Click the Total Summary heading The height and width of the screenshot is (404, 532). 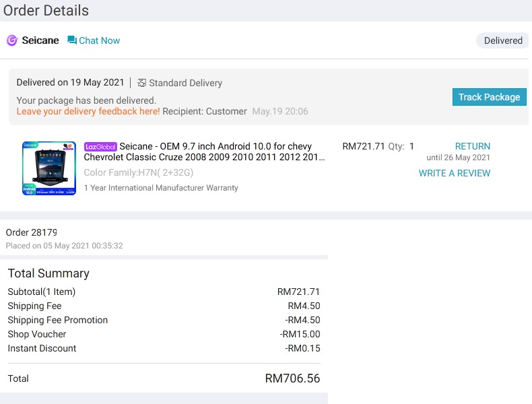pyautogui.click(x=48, y=273)
